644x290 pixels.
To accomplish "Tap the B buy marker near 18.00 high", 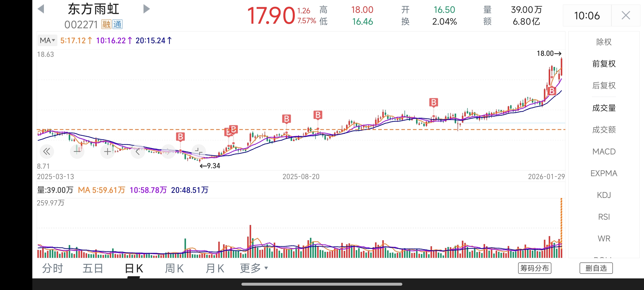I will tap(552, 91).
